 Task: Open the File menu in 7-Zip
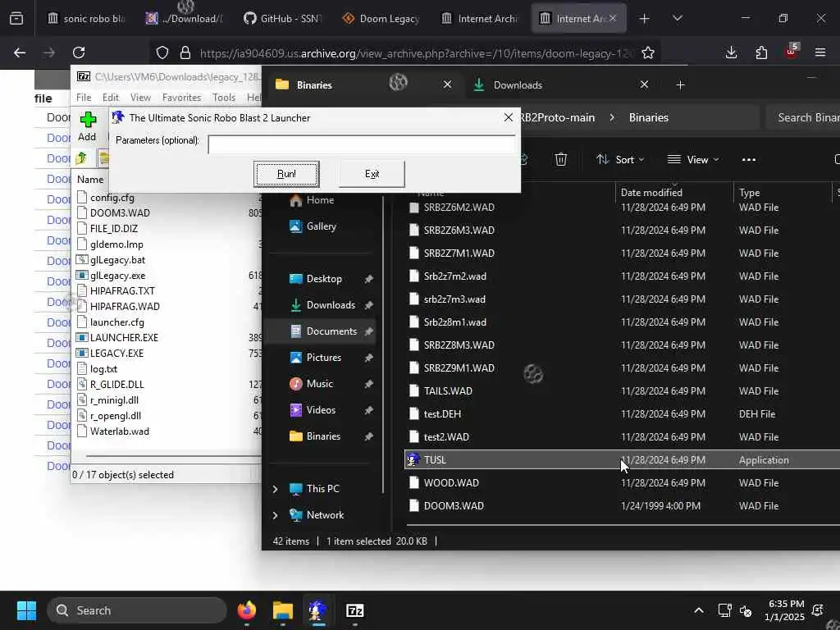[84, 98]
